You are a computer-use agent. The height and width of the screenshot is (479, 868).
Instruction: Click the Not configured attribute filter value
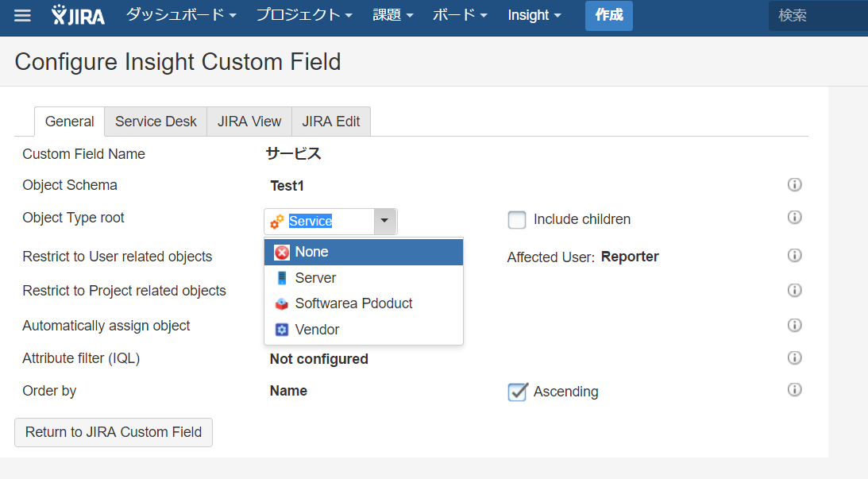(x=319, y=359)
